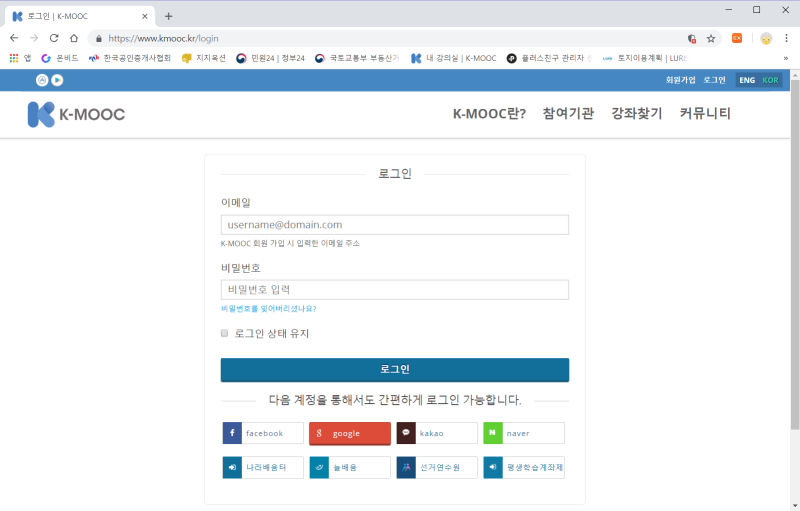Click the orange extension icon in toolbar
This screenshot has width=800, height=511.
click(x=737, y=38)
